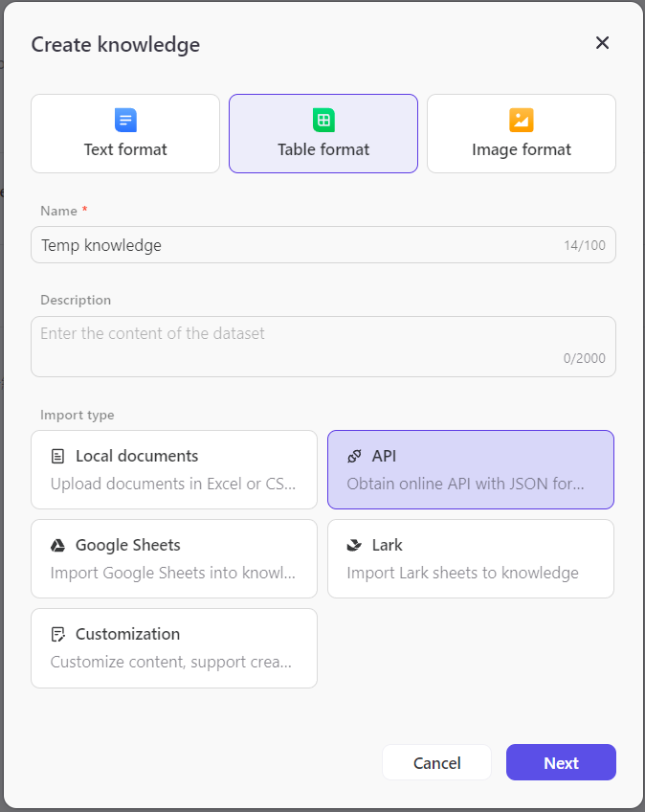Viewport: 645px width, 812px height.
Task: Click the Cancel button
Action: click(436, 762)
